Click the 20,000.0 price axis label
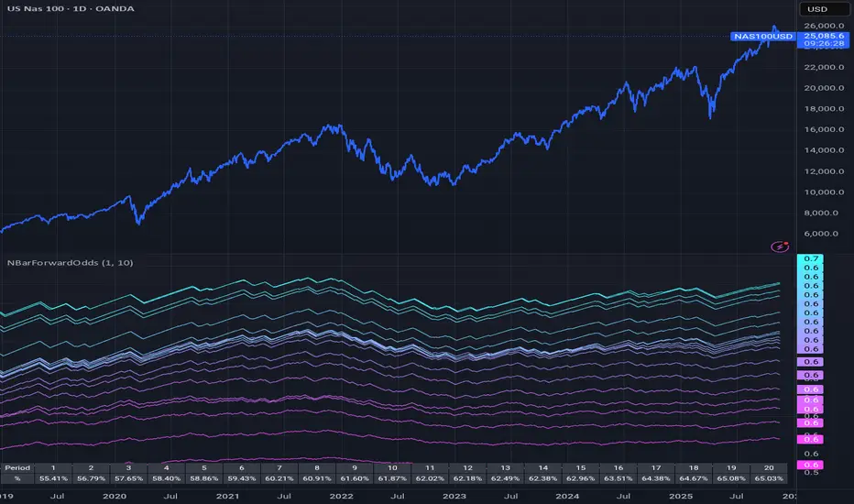This screenshot has height=504, width=854. coord(824,88)
